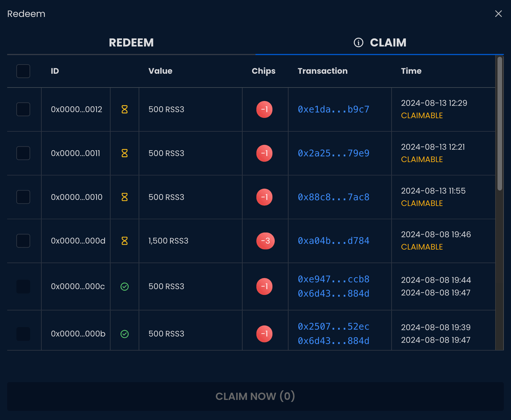Screen dimensions: 511x420
Task: Open transaction link 0xe947...ccb8
Action: [334, 279]
